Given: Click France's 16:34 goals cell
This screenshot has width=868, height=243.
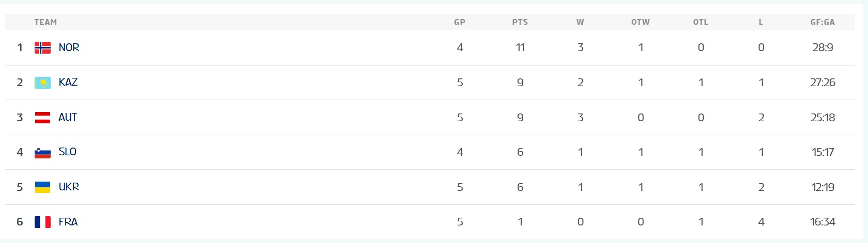Looking at the screenshot, I should click(x=823, y=222).
